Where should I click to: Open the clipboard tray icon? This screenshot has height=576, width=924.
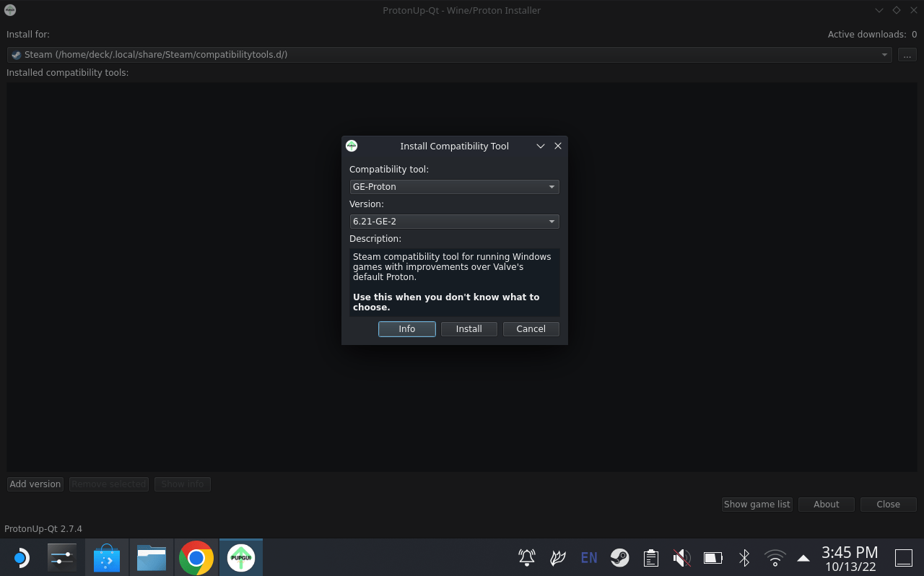pyautogui.click(x=651, y=558)
